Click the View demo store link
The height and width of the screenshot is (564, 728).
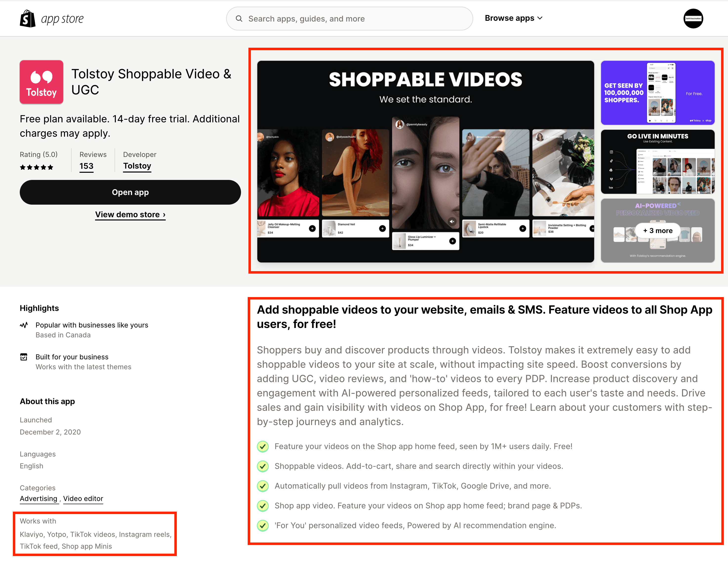(x=129, y=214)
